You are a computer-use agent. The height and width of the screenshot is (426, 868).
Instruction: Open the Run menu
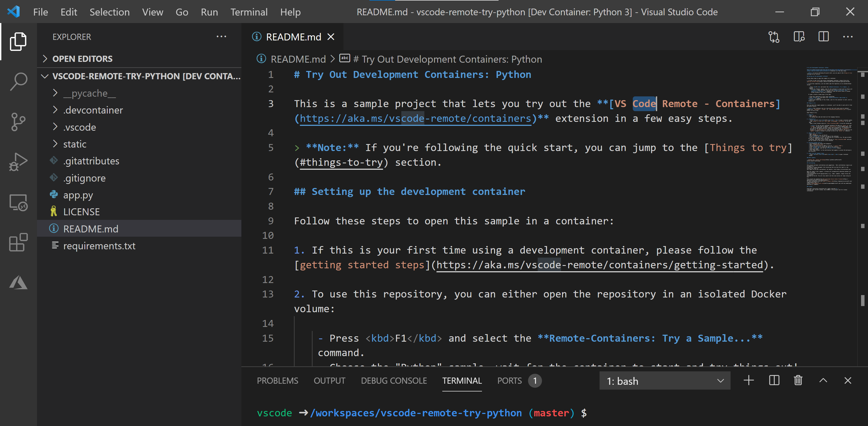(209, 12)
